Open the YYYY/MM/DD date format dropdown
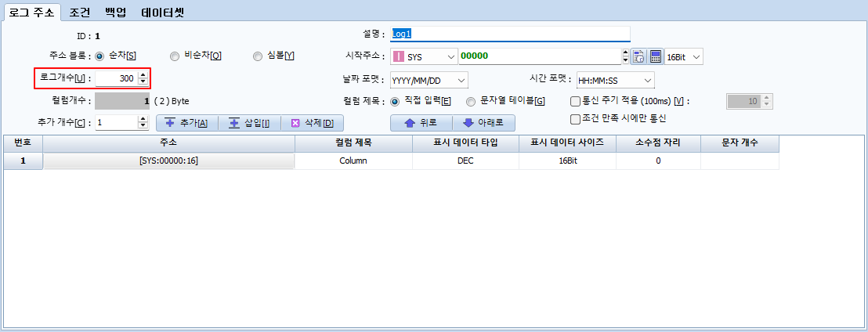868x332 pixels. coord(429,80)
